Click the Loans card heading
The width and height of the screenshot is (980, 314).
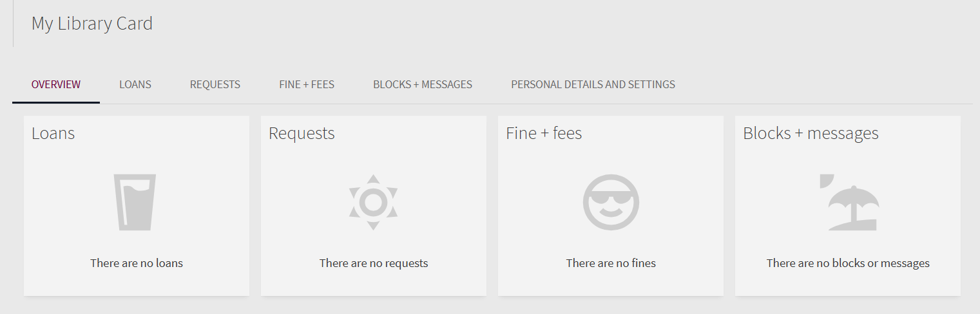coord(53,133)
